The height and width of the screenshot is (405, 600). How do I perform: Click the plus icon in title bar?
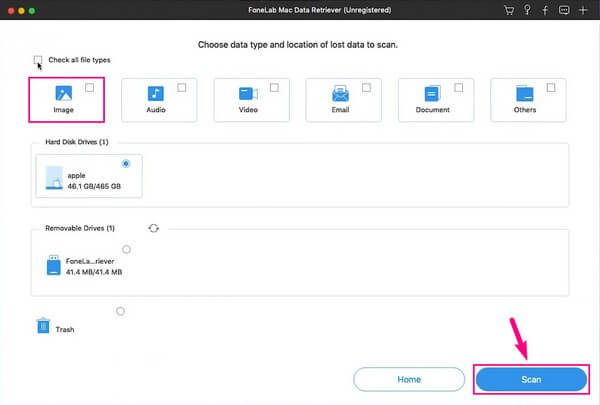coord(583,10)
